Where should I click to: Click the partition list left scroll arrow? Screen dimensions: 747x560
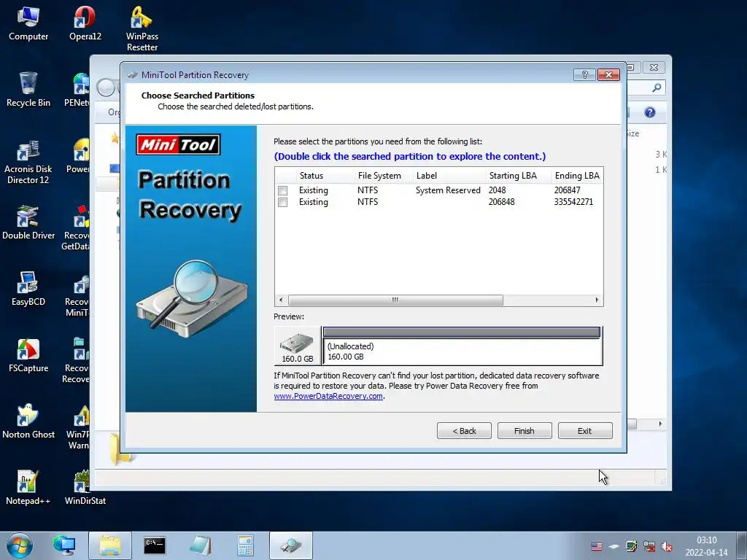[281, 300]
